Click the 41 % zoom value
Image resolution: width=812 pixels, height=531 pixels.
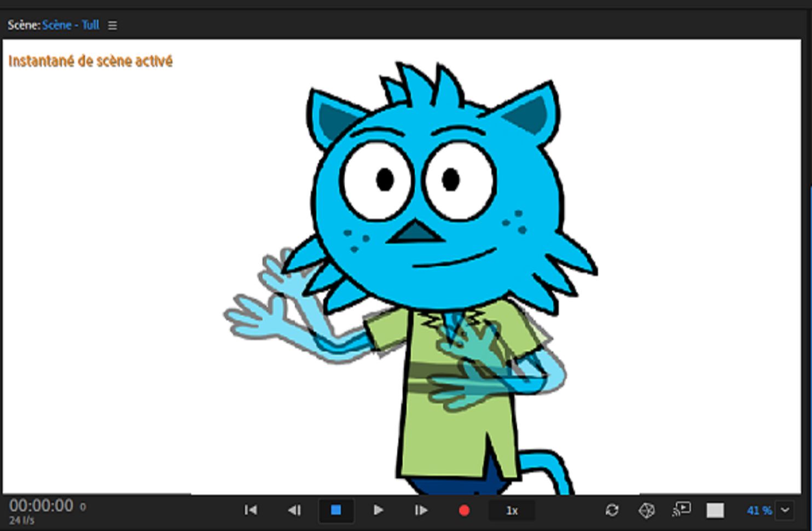pos(759,510)
